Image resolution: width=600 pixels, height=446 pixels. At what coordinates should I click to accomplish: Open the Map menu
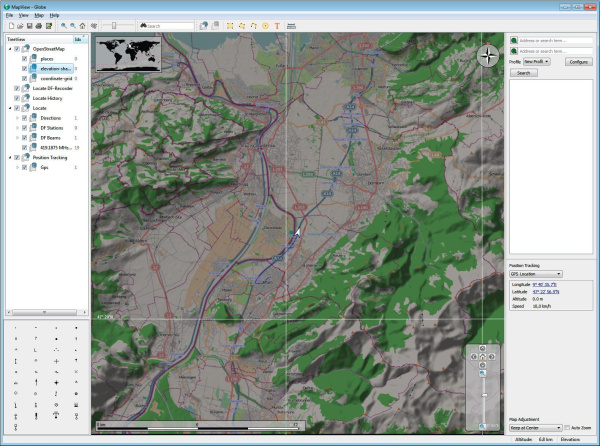[38, 16]
